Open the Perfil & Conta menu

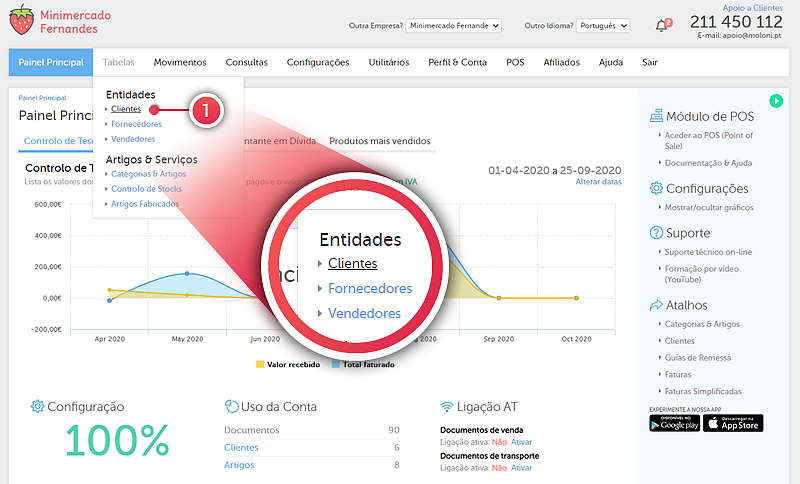[458, 62]
